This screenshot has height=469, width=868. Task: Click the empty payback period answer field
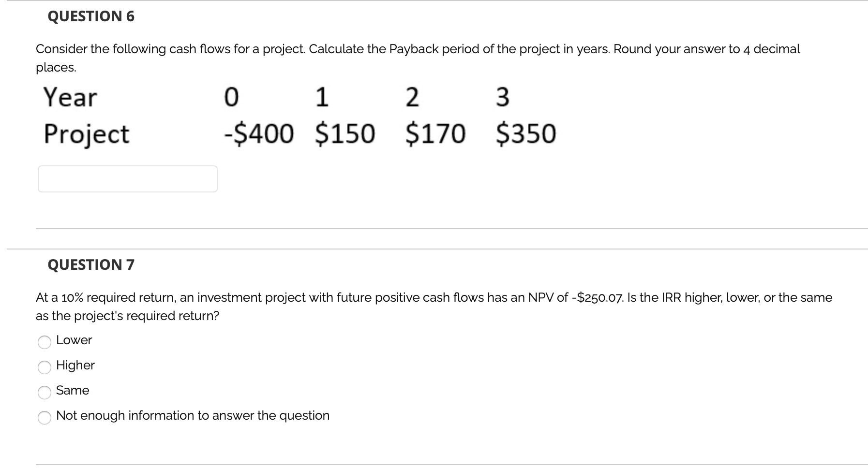pyautogui.click(x=127, y=179)
